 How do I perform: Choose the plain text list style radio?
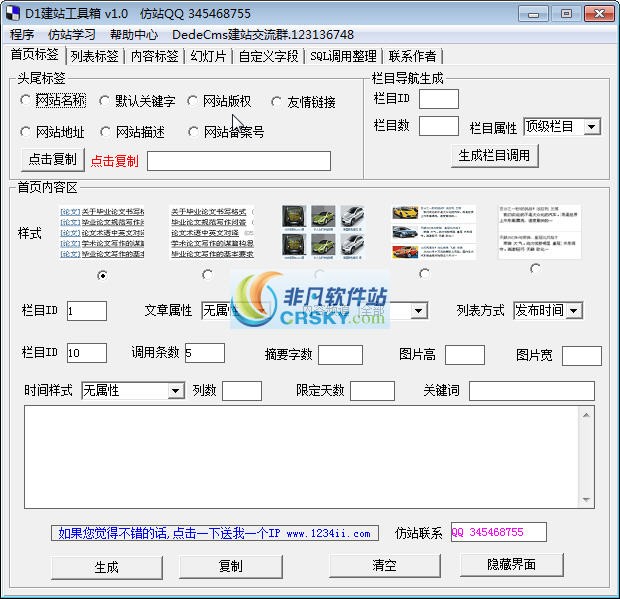pyautogui.click(x=207, y=274)
